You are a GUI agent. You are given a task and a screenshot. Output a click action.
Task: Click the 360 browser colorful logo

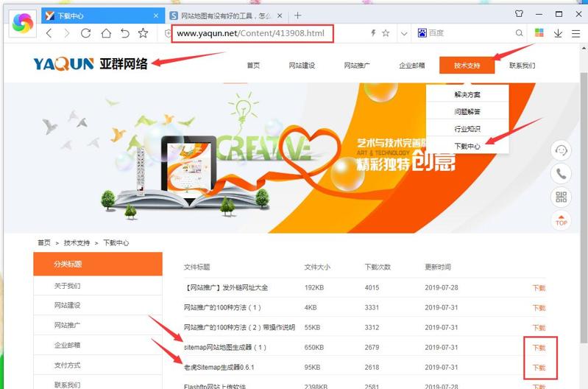click(23, 23)
